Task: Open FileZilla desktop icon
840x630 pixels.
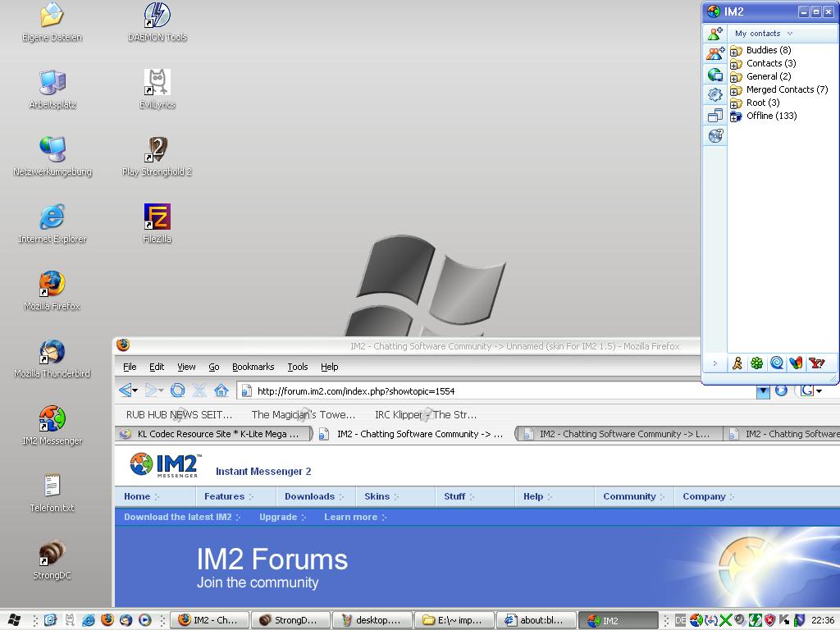Action: click(x=157, y=223)
